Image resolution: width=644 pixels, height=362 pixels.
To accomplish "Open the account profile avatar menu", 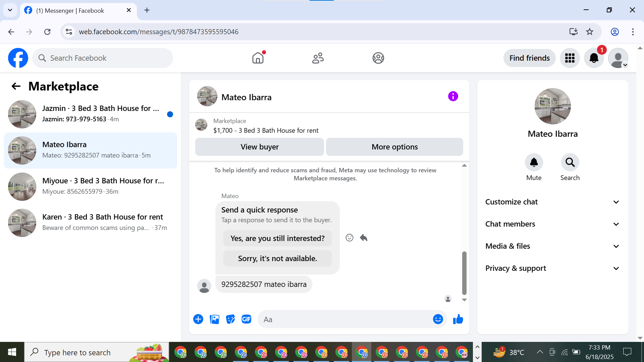I will (x=618, y=58).
